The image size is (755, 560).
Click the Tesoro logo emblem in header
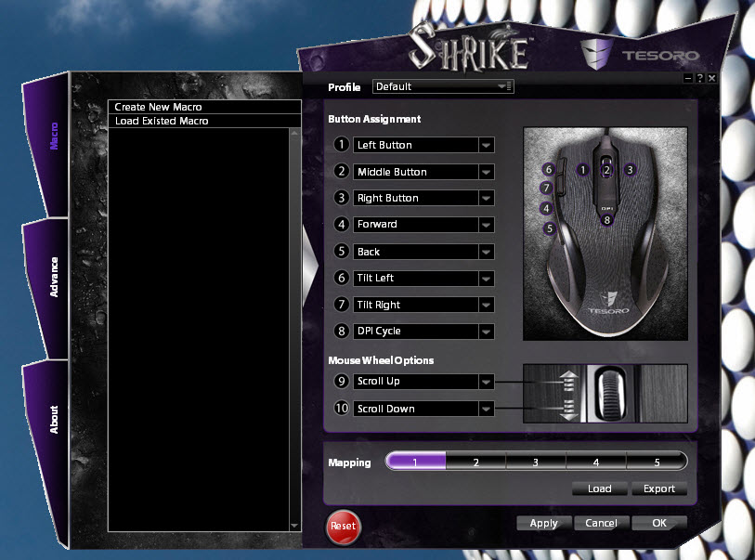tap(596, 54)
